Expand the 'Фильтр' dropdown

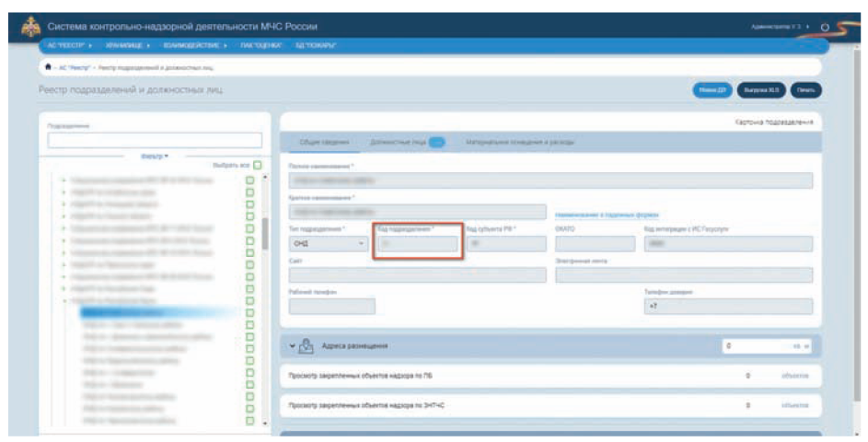pyautogui.click(x=155, y=157)
